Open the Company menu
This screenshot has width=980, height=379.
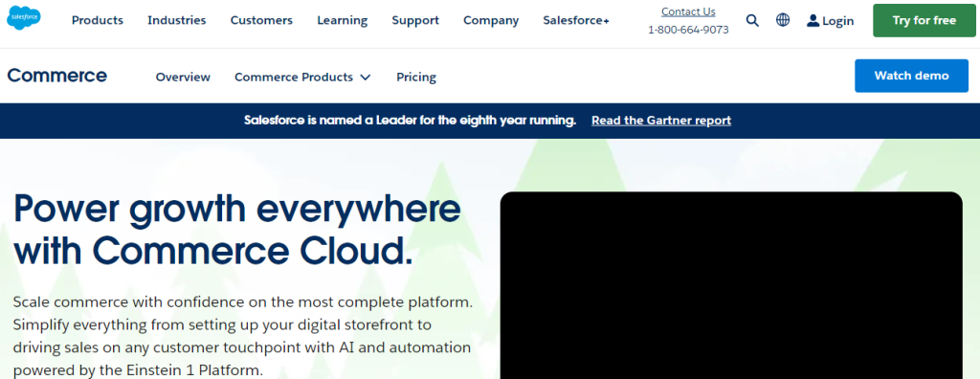(x=491, y=20)
